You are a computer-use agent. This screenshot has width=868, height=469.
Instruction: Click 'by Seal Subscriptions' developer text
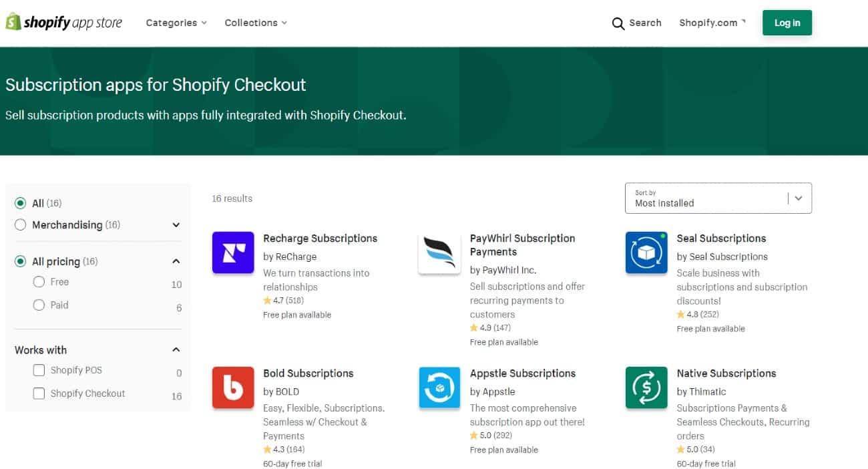(x=722, y=257)
